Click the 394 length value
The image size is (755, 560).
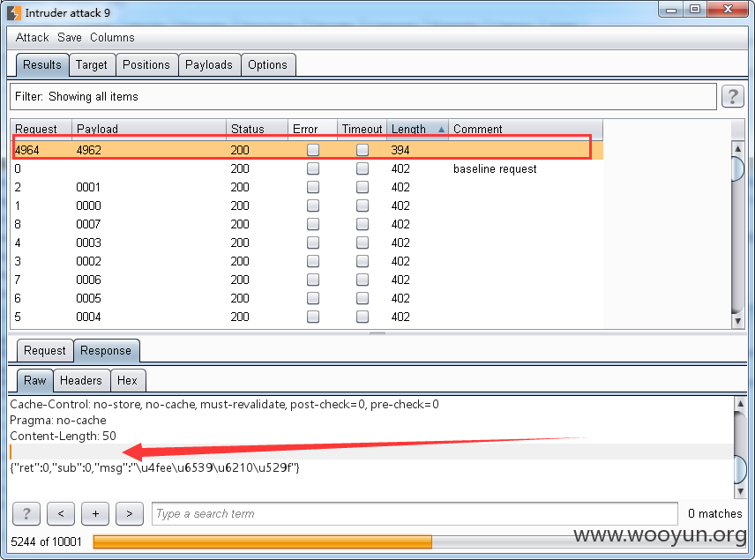coord(400,150)
